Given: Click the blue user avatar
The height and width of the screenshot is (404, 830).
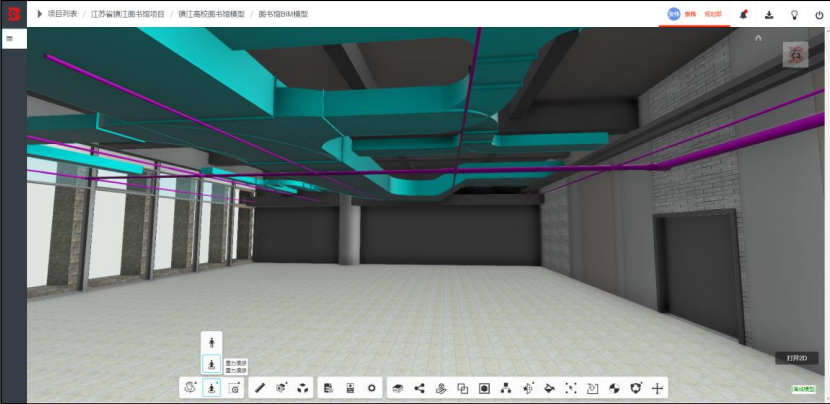Looking at the screenshot, I should coord(673,14).
